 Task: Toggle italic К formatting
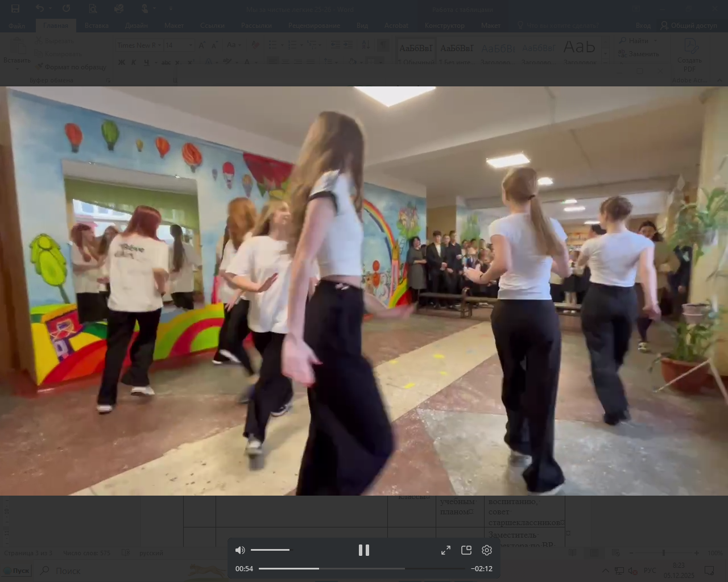tap(134, 63)
